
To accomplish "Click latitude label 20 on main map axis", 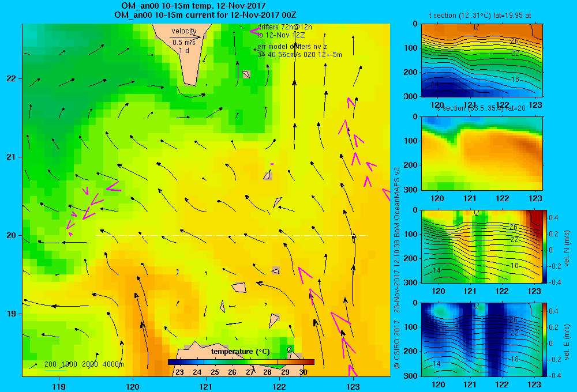I will coord(11,235).
